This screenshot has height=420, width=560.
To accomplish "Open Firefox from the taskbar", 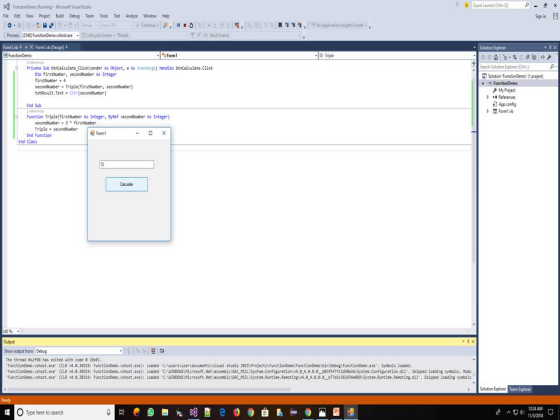I will coord(236,412).
